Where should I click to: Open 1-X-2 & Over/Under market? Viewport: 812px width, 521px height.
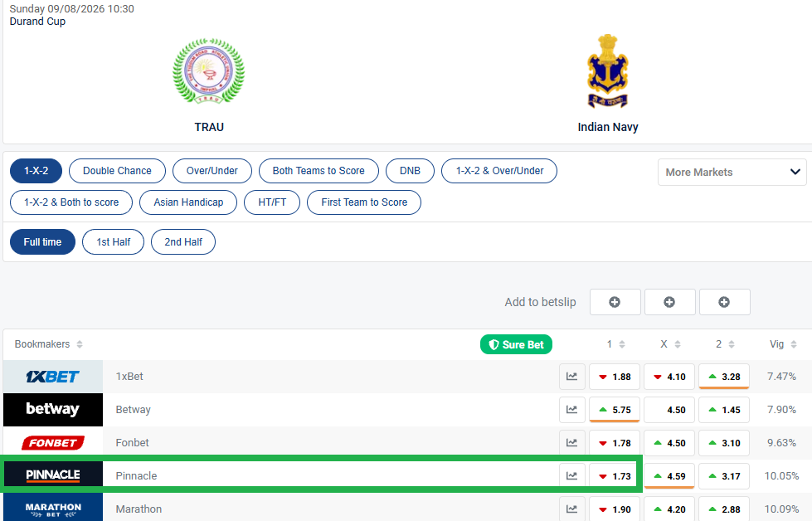[x=499, y=171]
